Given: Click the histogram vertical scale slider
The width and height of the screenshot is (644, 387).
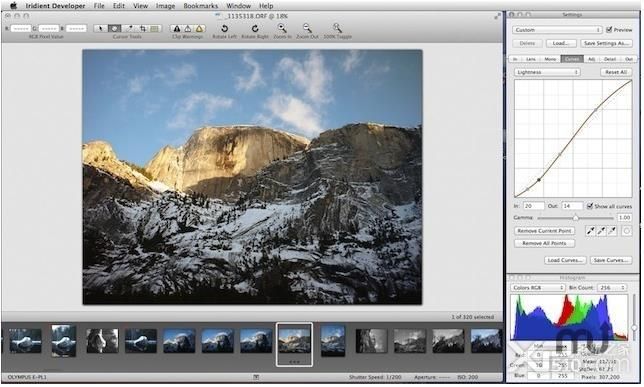Looking at the screenshot, I should (634, 327).
